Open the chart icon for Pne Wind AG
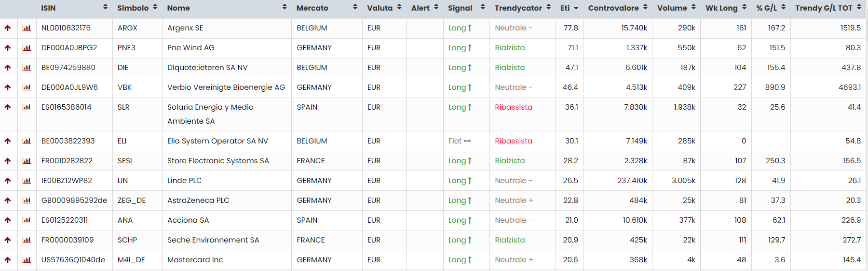Image resolution: width=868 pixels, height=271 pixels. [x=27, y=48]
